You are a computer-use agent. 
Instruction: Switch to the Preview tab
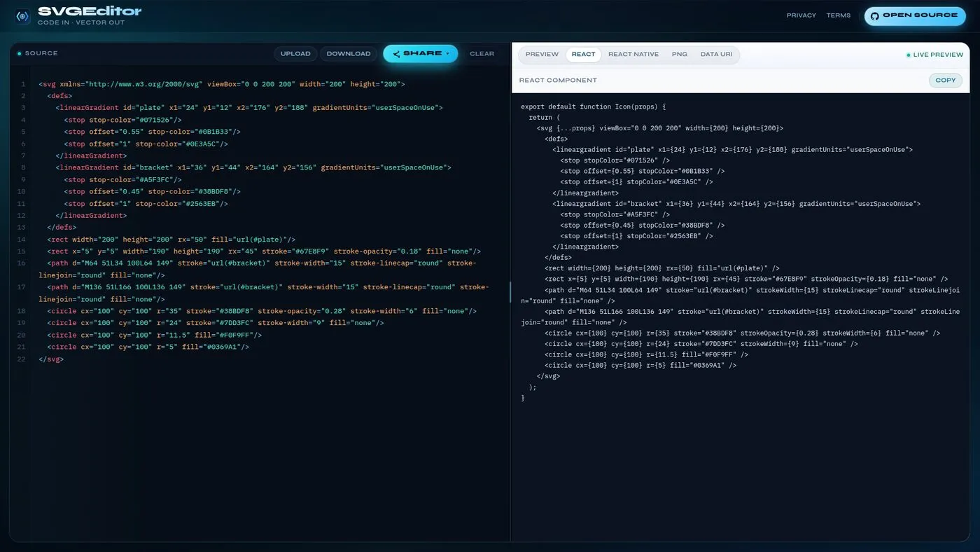pyautogui.click(x=542, y=55)
